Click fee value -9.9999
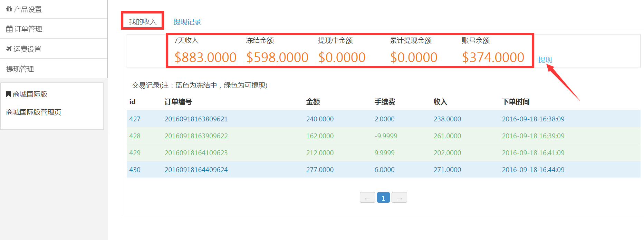This screenshot has width=644, height=240. point(386,136)
